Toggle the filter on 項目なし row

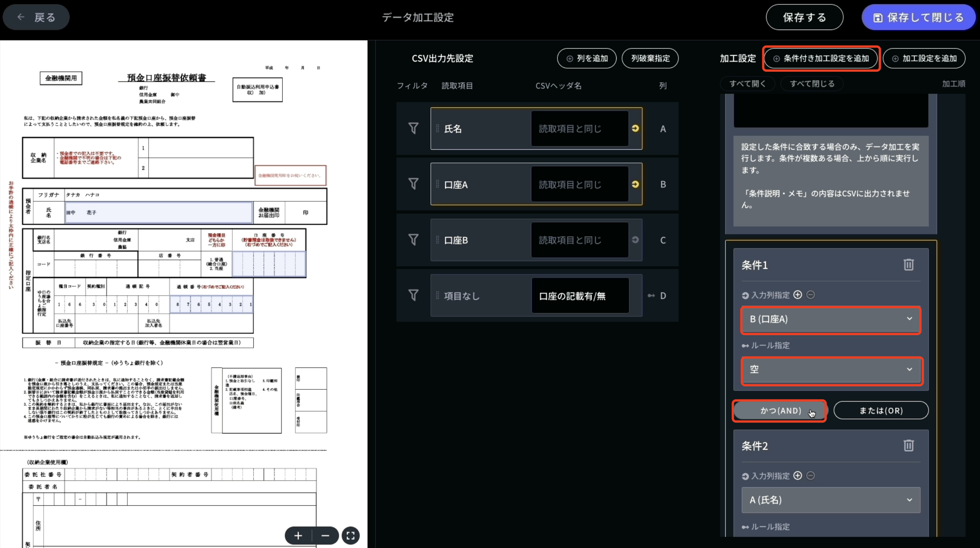point(413,295)
